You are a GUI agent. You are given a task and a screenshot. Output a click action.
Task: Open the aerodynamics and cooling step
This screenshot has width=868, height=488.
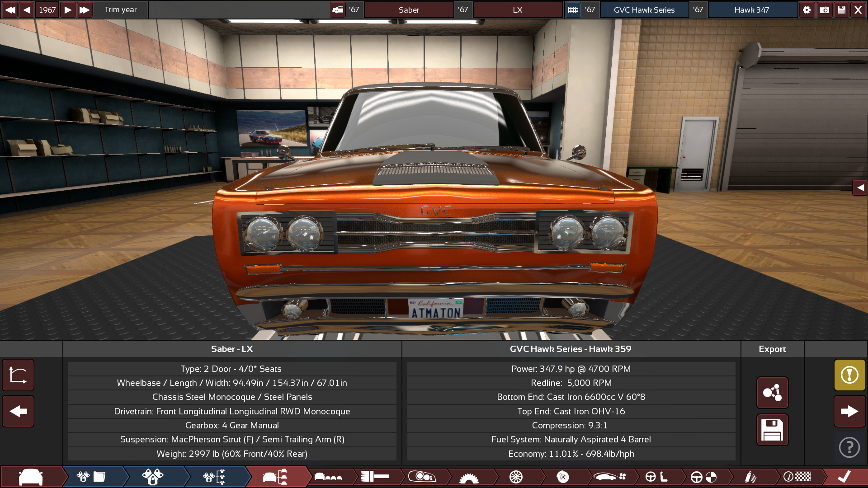pos(610,477)
